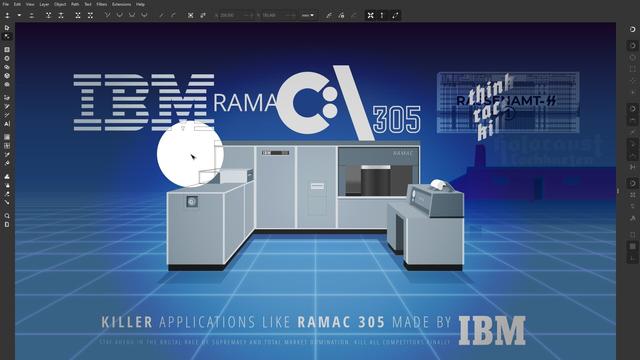
Task: Open the Layer menu
Action: point(44,4)
